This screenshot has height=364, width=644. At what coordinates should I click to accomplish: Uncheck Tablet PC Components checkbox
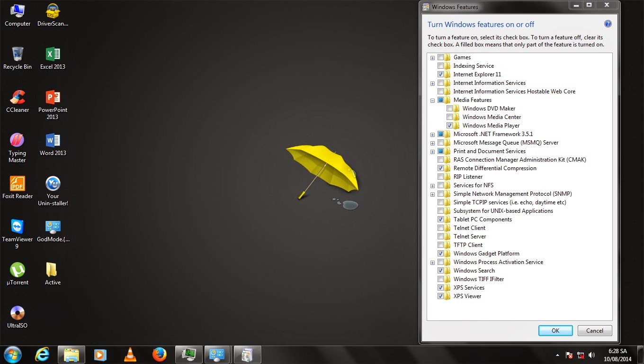(x=441, y=219)
